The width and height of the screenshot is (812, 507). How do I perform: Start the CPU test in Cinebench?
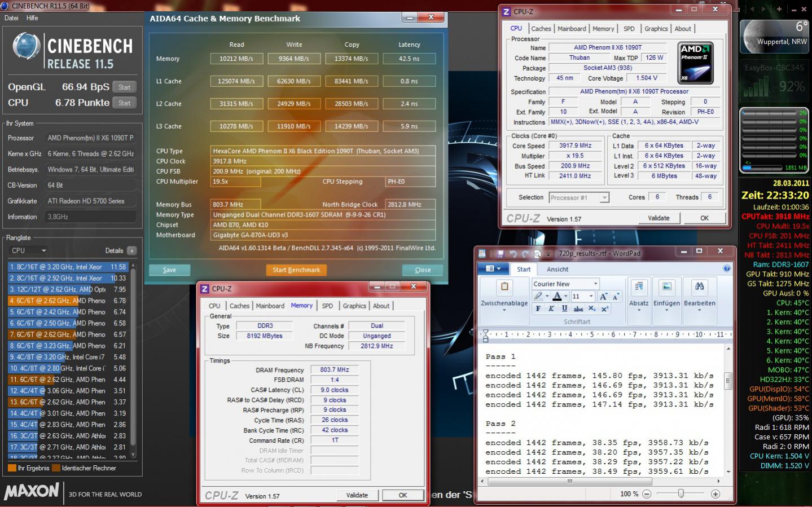tap(125, 103)
